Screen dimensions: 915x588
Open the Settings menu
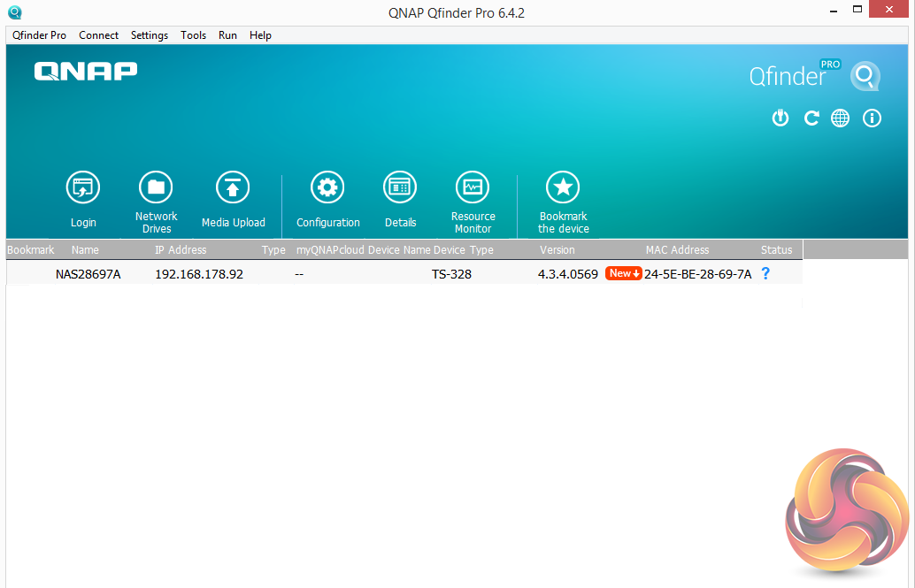pos(150,35)
